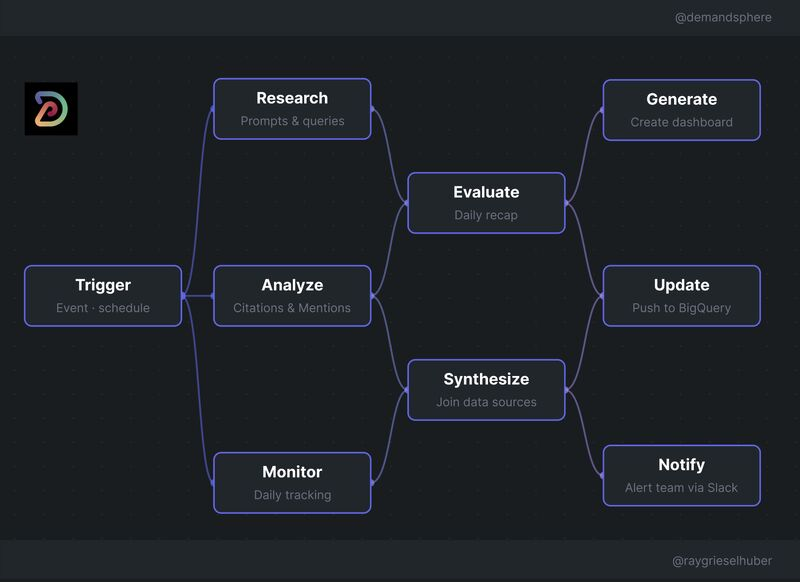Click 'Alert team via Slack' text
The image size is (800, 582).
(681, 488)
